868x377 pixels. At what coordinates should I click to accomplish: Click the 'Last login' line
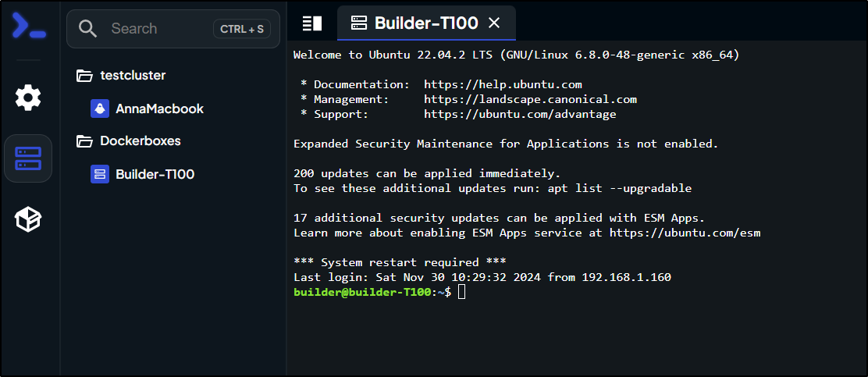point(482,277)
